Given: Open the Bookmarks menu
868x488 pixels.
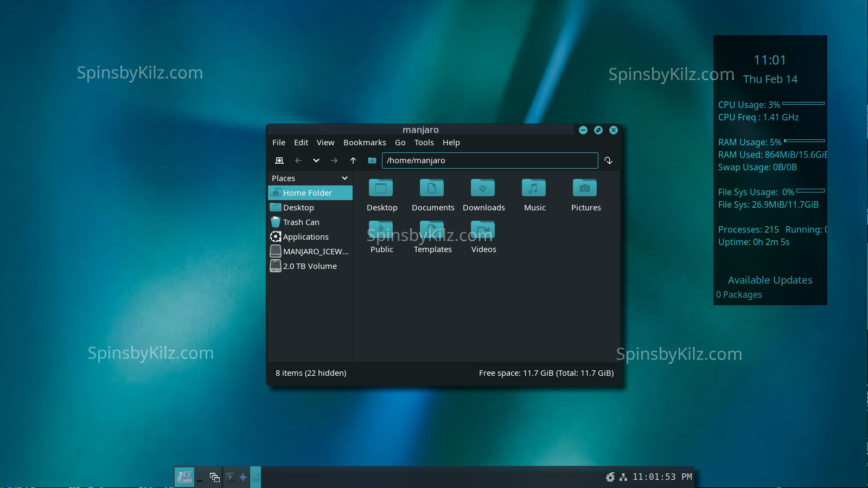Looking at the screenshot, I should coord(365,143).
